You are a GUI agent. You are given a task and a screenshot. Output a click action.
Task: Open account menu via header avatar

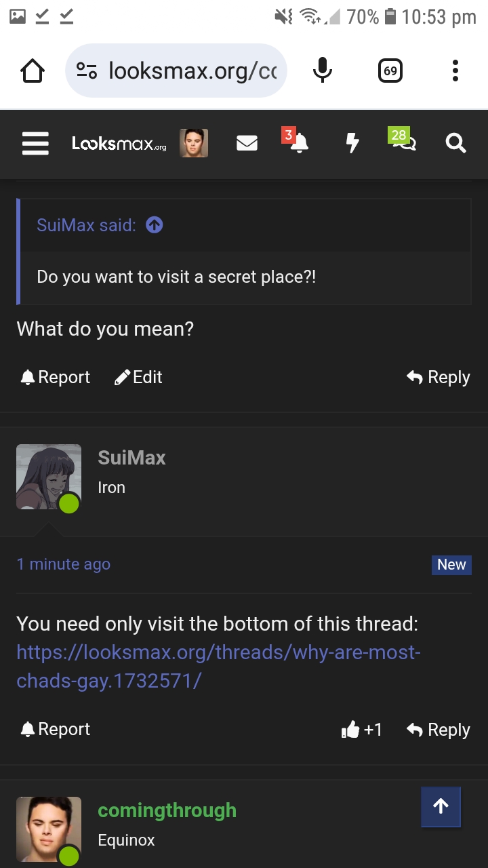pyautogui.click(x=194, y=143)
